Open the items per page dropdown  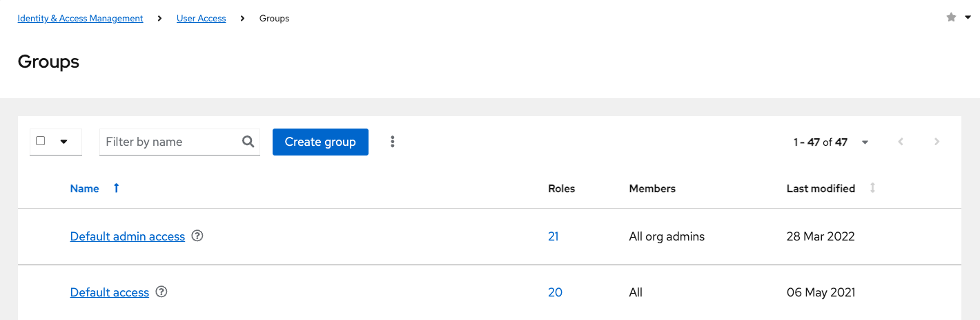coord(865,142)
